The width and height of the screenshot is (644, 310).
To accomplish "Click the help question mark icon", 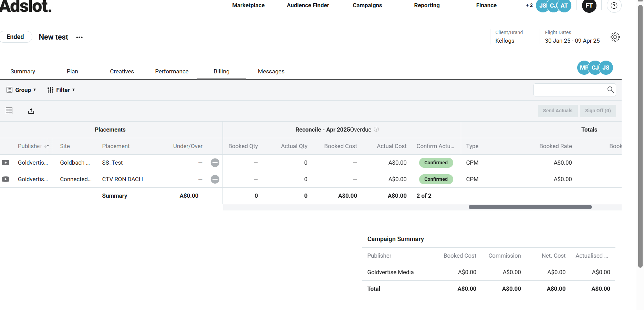I will [614, 6].
